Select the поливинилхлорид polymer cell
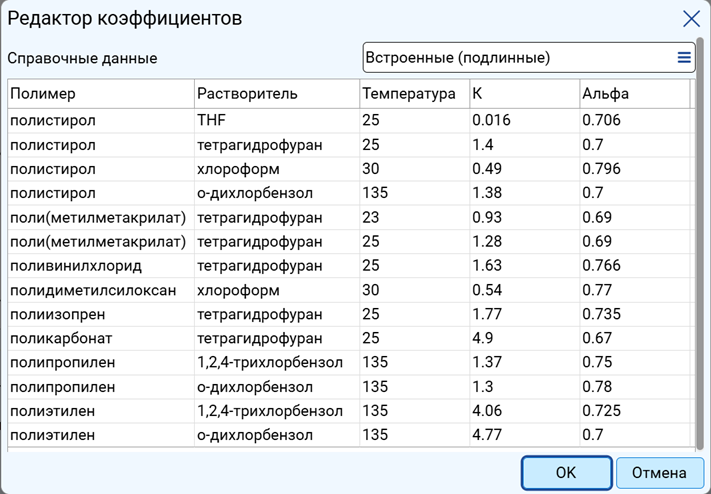 click(x=101, y=266)
